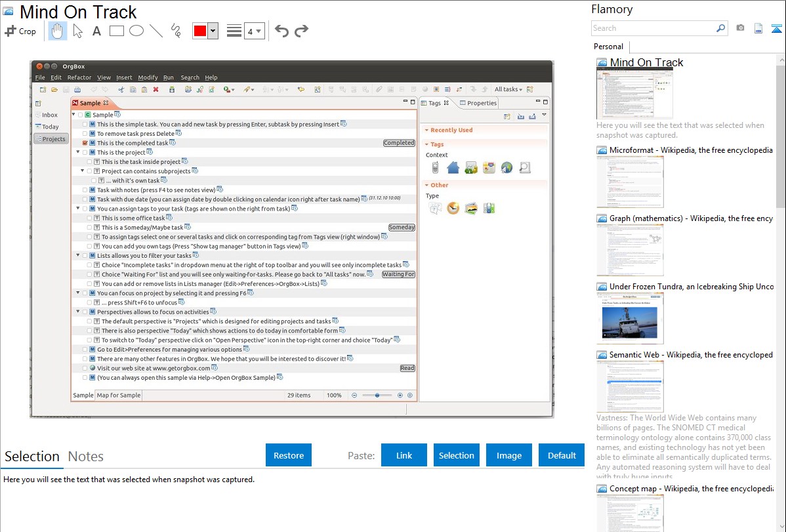The image size is (786, 532).
Task: Click the Paste Selection button
Action: [x=457, y=455]
